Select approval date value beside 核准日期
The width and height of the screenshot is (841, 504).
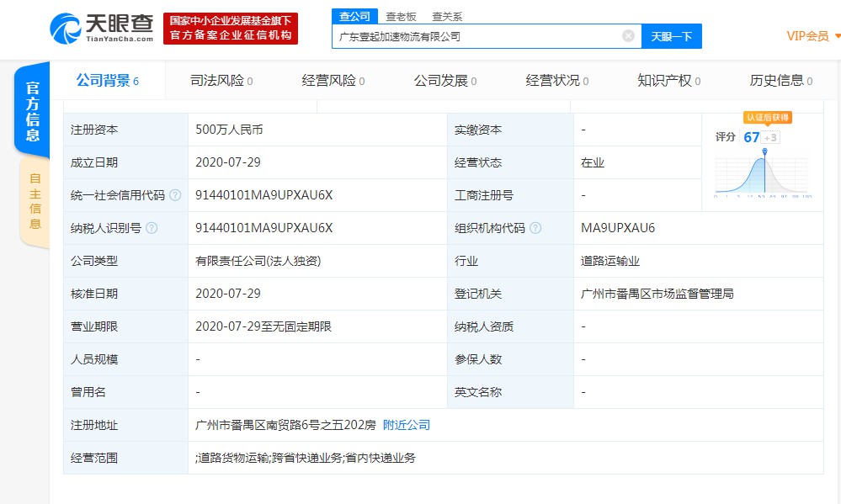tap(228, 294)
